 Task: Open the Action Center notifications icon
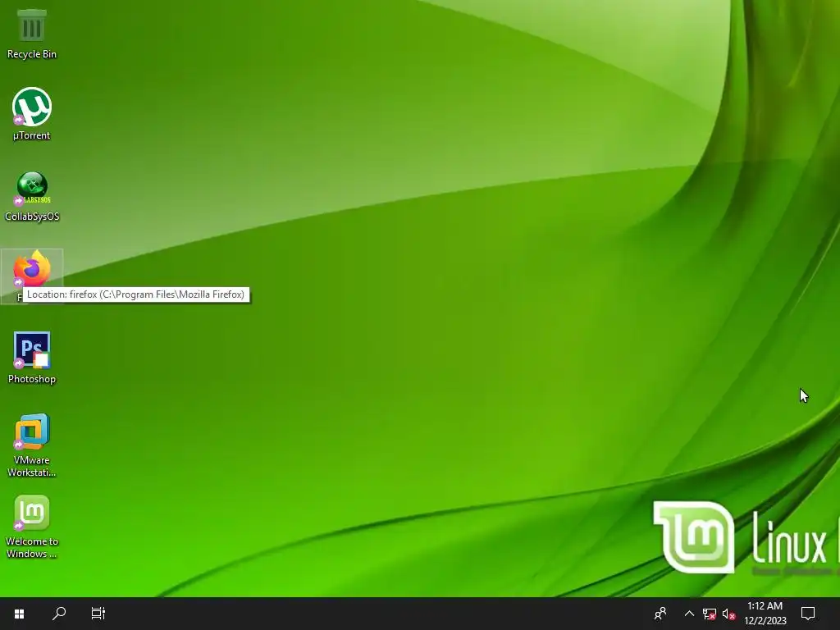[x=808, y=614]
